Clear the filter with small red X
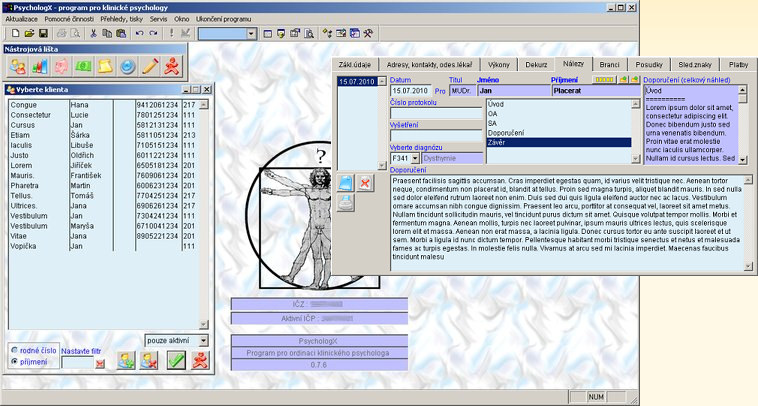Image resolution: width=758 pixels, height=406 pixels. pyautogui.click(x=100, y=363)
